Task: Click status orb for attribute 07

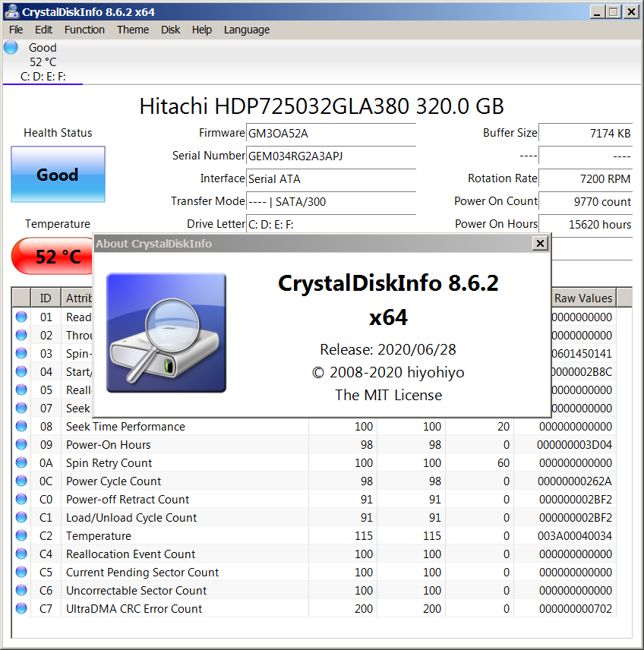Action: click(21, 408)
